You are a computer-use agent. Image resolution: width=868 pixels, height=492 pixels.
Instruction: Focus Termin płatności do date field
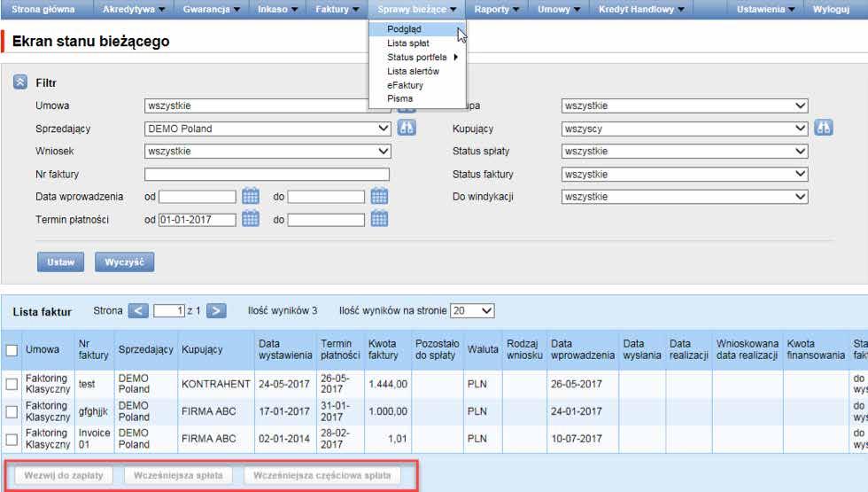326,220
